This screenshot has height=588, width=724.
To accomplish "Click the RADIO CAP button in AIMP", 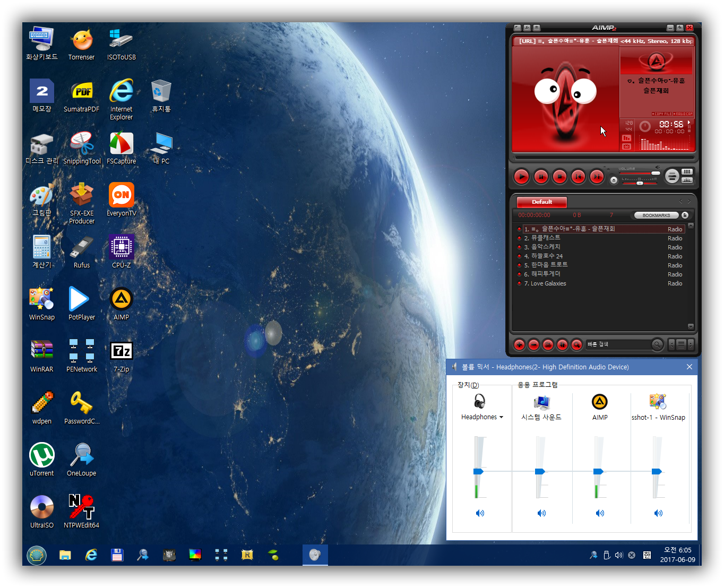I will pos(683,114).
